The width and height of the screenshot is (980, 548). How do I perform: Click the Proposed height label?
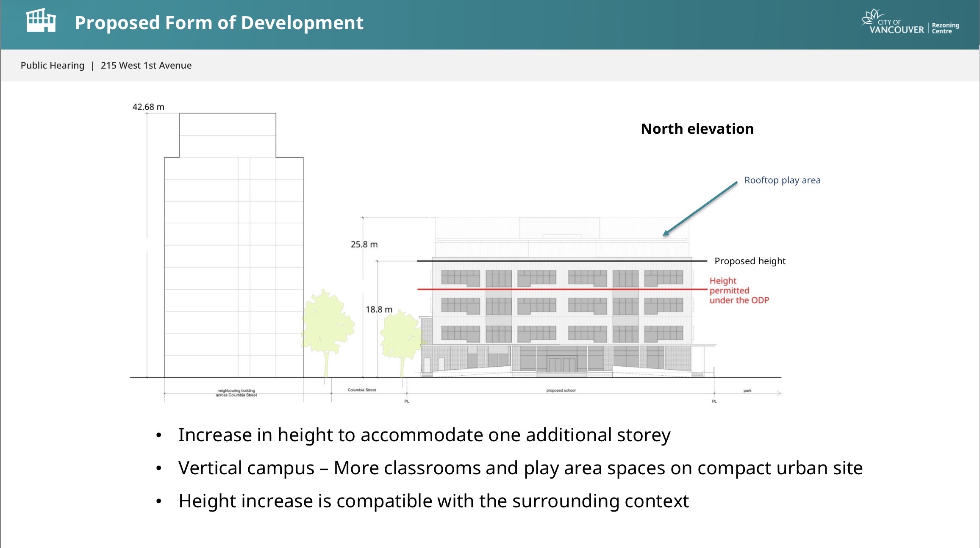coord(750,261)
